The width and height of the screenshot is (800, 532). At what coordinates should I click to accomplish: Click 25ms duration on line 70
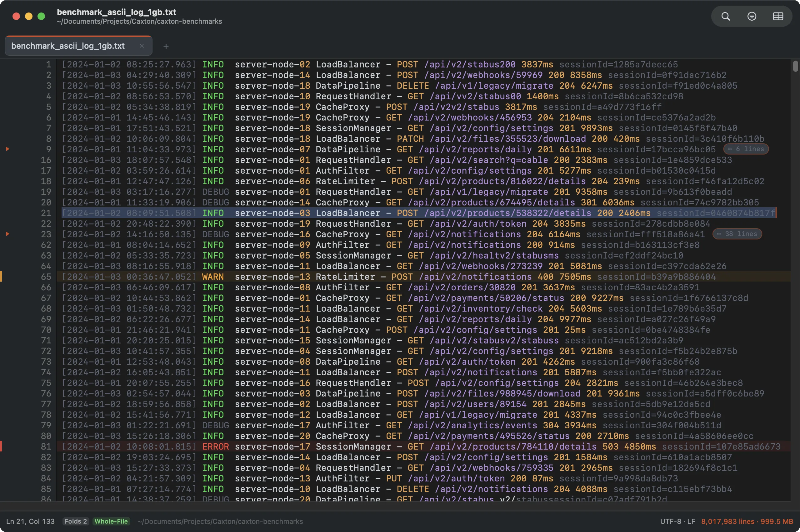[x=575, y=330]
